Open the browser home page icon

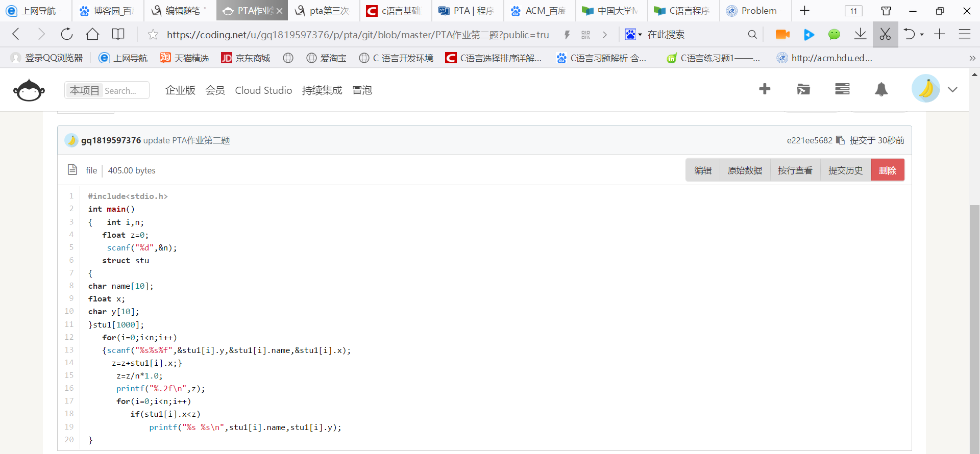pyautogui.click(x=92, y=34)
